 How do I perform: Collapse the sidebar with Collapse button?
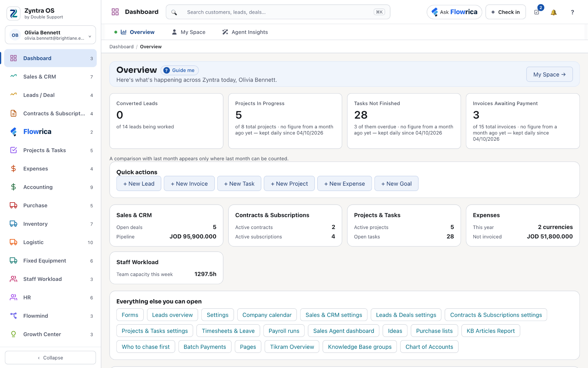click(x=51, y=358)
